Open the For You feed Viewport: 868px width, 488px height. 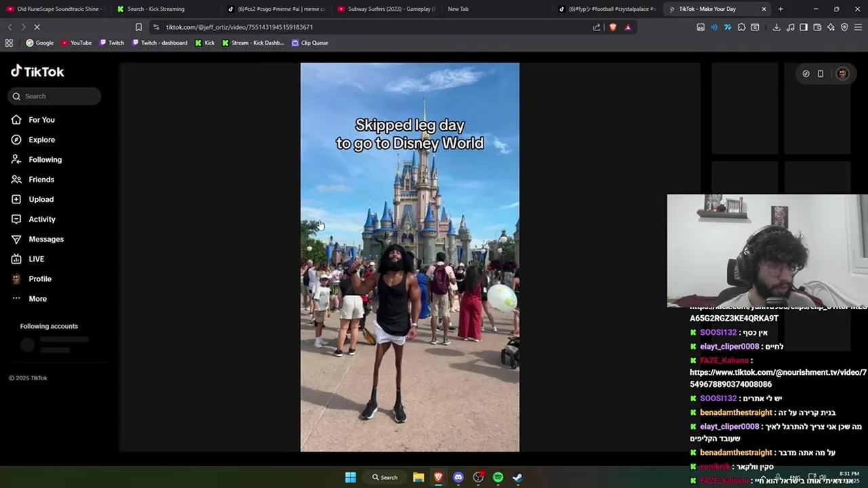33,120
